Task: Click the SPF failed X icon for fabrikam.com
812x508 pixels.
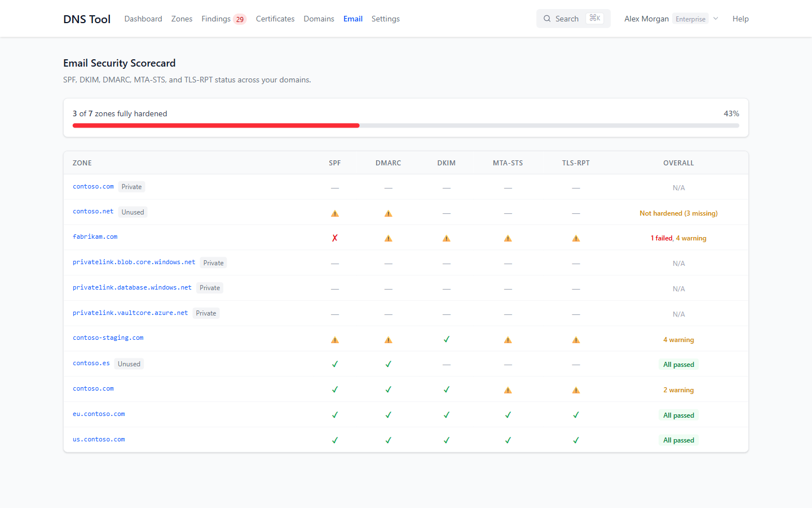Action: [335, 238]
